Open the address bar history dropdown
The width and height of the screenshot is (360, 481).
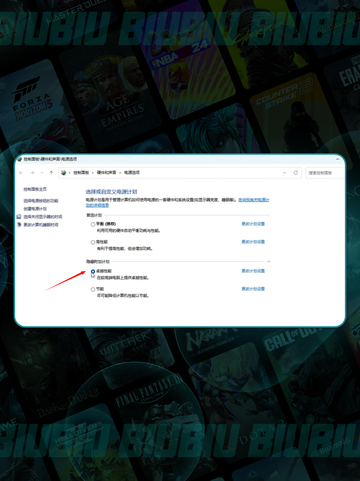pos(284,173)
